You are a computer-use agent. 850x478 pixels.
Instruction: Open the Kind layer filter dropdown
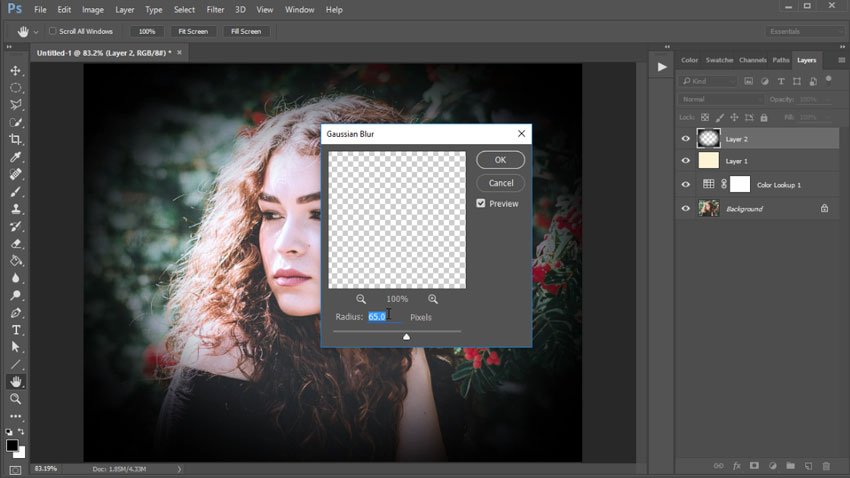click(x=709, y=81)
